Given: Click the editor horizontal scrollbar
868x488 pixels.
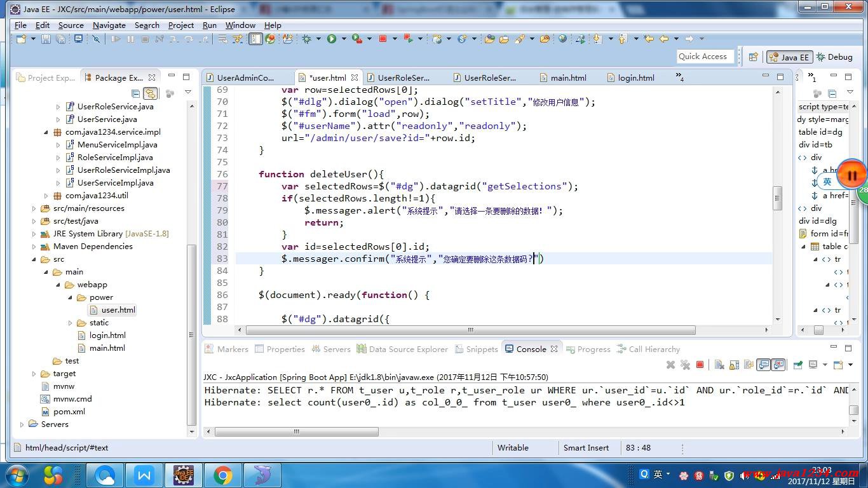Looking at the screenshot, I should pyautogui.click(x=470, y=330).
